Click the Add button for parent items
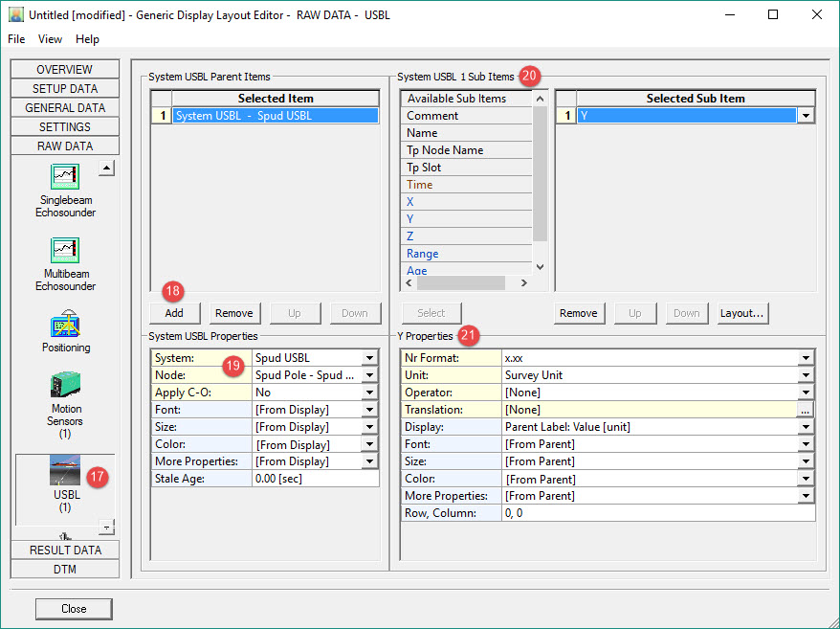The width and height of the screenshot is (840, 629). pyautogui.click(x=174, y=313)
